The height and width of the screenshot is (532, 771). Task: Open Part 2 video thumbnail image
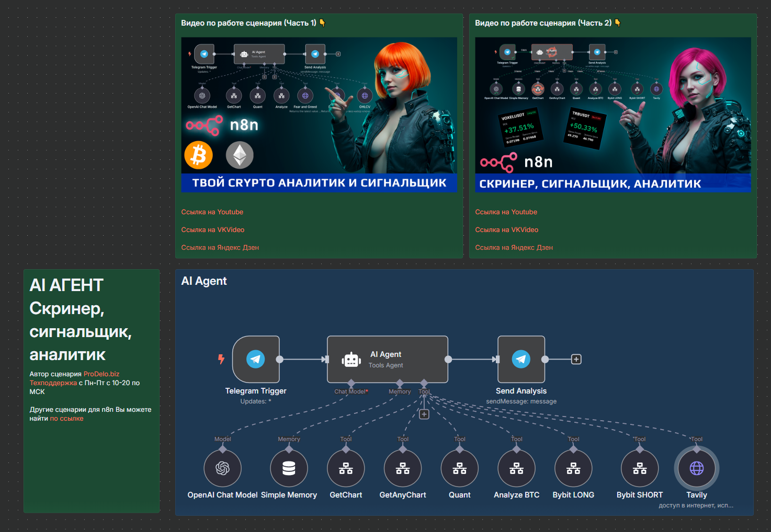point(613,114)
